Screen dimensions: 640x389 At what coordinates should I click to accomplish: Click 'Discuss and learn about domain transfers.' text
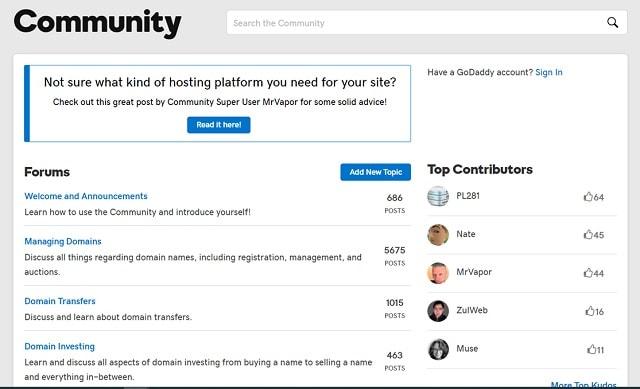point(108,317)
